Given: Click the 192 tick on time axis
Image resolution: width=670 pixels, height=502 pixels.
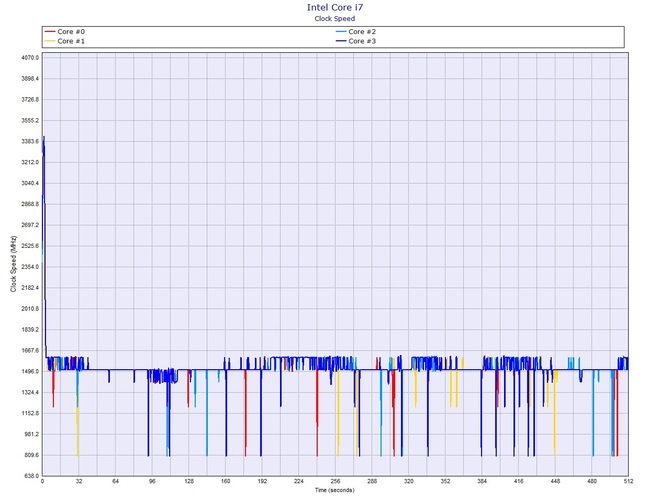Looking at the screenshot, I should 262,481.
